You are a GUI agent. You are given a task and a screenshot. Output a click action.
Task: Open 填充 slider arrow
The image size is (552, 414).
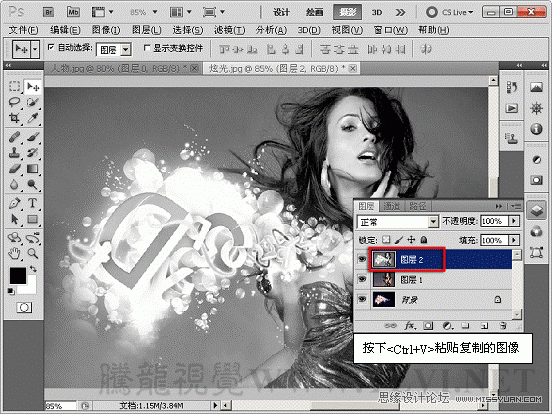coord(514,240)
